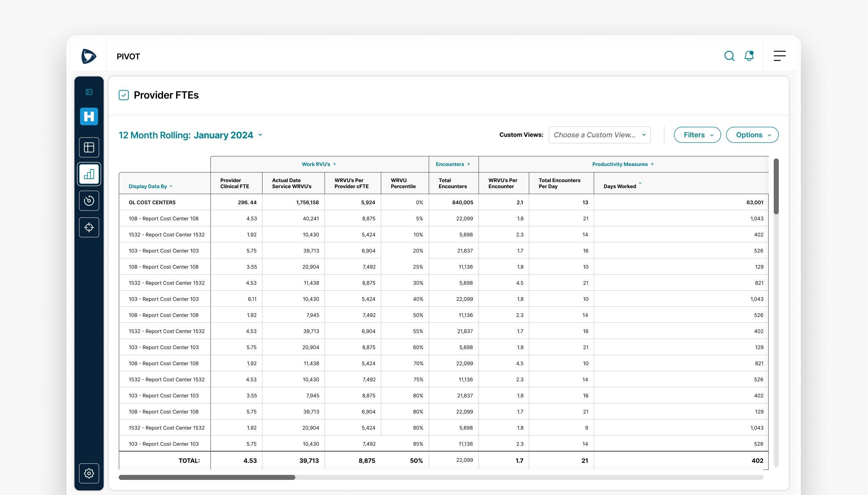Screen dimensions: 868x495
Task: Click the horizontal scrollbar thumb
Action: coord(207,477)
